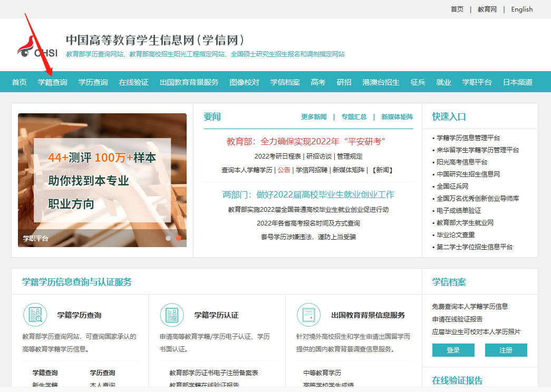Image resolution: width=551 pixels, height=392 pixels.
Task: Select 在线验证 in the navigation bar
Action: 133,82
